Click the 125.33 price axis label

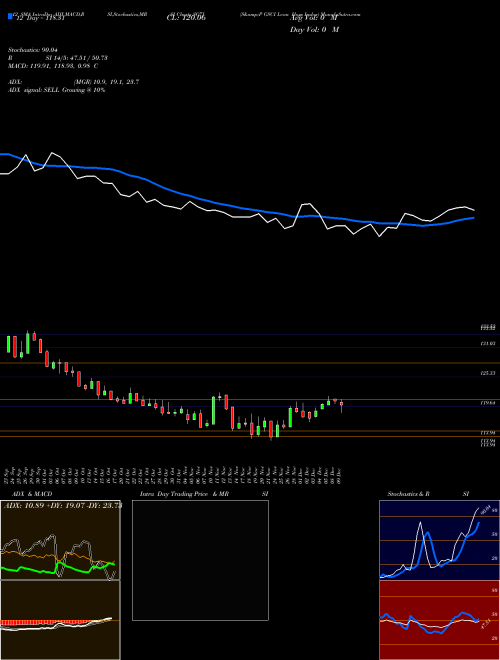(489, 373)
